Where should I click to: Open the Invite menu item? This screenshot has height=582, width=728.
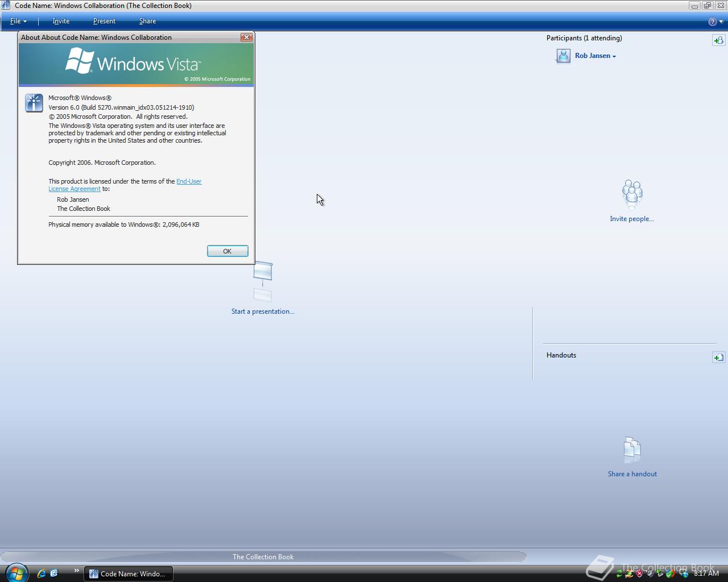coord(61,21)
